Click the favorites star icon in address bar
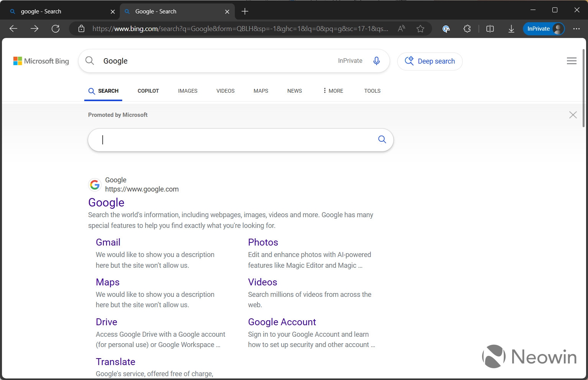 tap(420, 29)
